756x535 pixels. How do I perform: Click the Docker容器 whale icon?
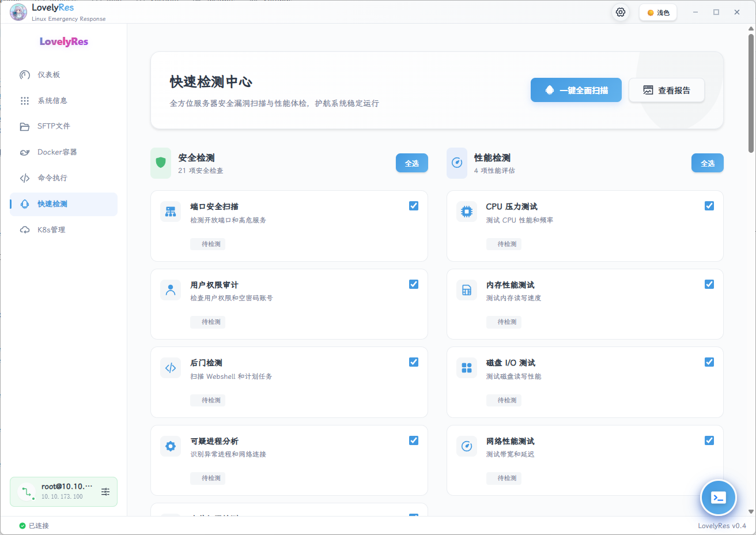click(x=25, y=152)
